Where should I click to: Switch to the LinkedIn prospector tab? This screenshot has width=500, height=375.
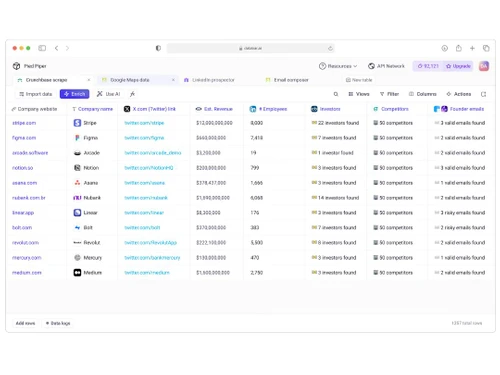pyautogui.click(x=209, y=80)
